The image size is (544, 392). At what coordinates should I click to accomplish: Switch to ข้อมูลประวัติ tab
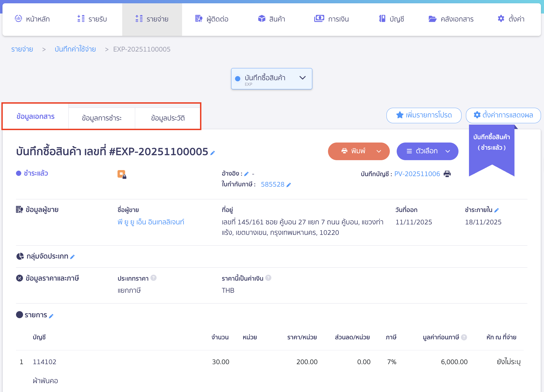pyautogui.click(x=168, y=118)
